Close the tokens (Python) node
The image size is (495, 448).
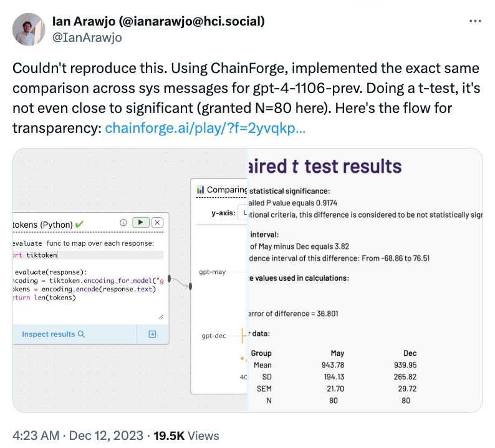(x=158, y=222)
